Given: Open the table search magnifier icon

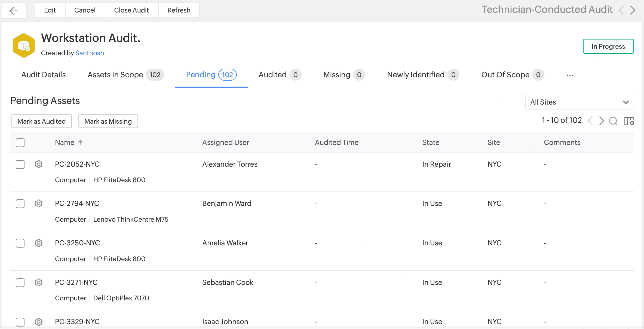Looking at the screenshot, I should click(613, 121).
